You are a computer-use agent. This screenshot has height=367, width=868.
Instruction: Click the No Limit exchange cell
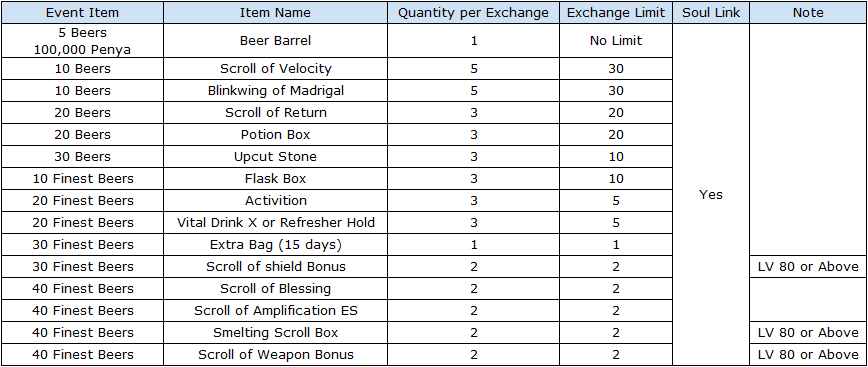coord(616,40)
